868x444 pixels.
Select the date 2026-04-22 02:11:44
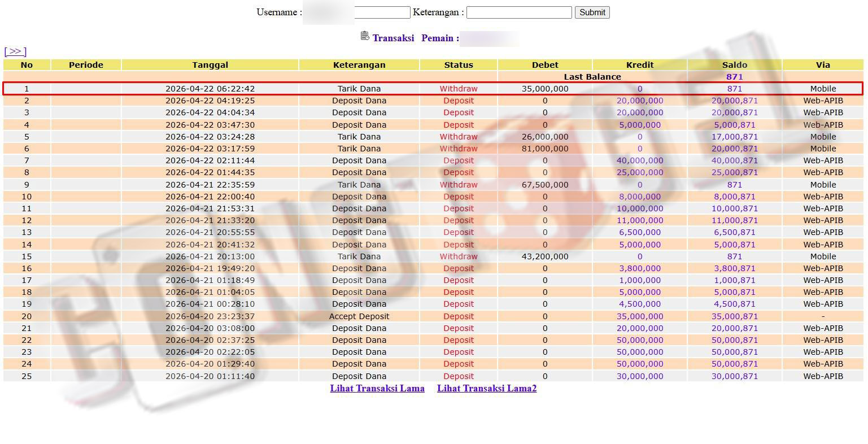tap(210, 160)
